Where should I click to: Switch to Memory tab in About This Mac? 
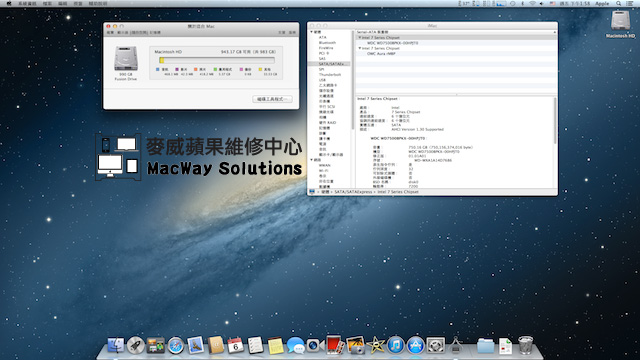tap(155, 32)
